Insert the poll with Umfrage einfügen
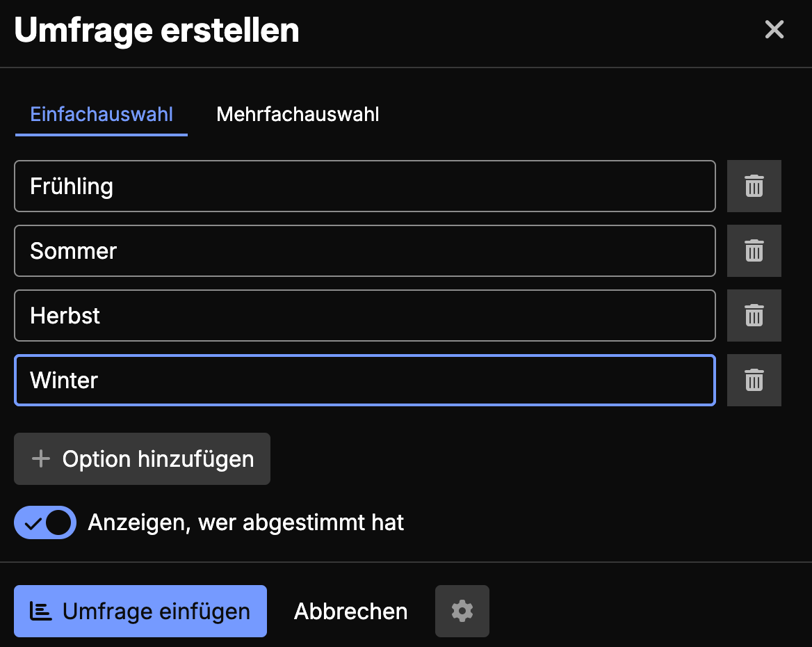812x647 pixels. pyautogui.click(x=140, y=611)
